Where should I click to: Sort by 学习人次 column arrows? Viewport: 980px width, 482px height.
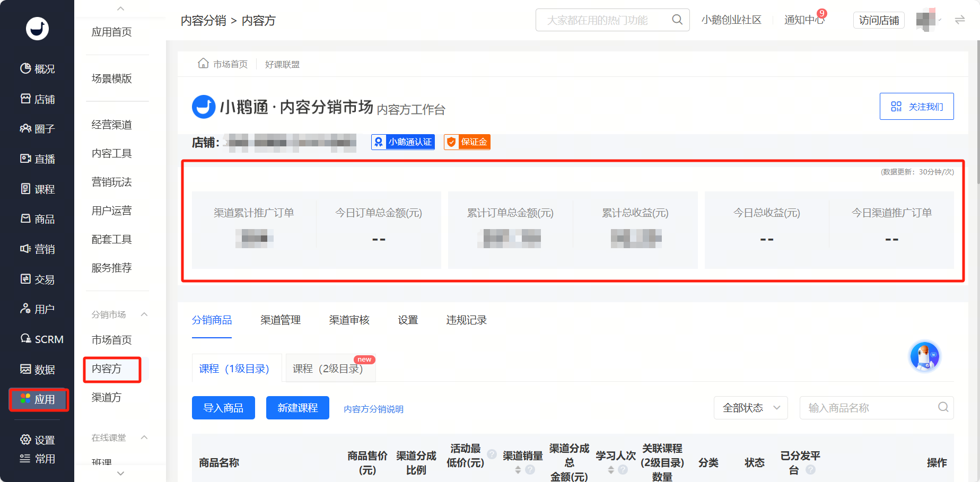click(611, 470)
